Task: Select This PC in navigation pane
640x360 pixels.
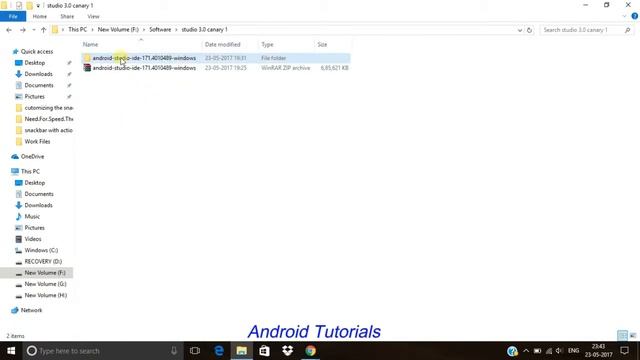Action: (x=30, y=171)
